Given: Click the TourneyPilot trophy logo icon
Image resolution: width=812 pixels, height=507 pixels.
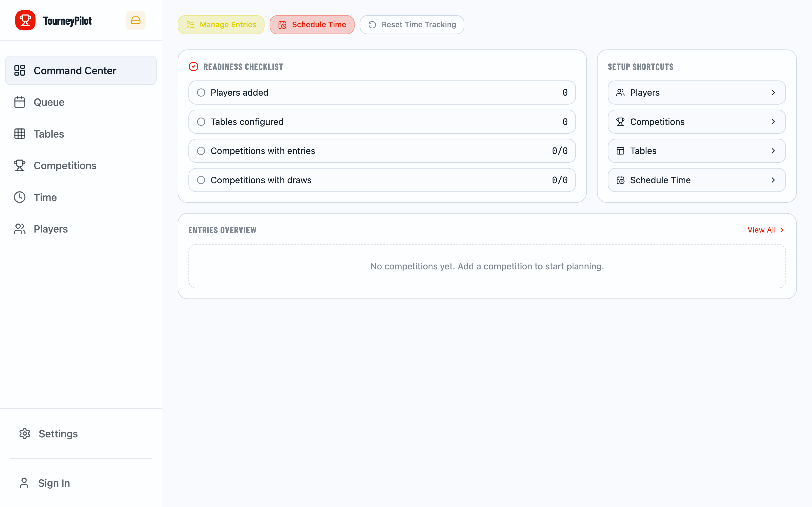Looking at the screenshot, I should click(x=25, y=21).
